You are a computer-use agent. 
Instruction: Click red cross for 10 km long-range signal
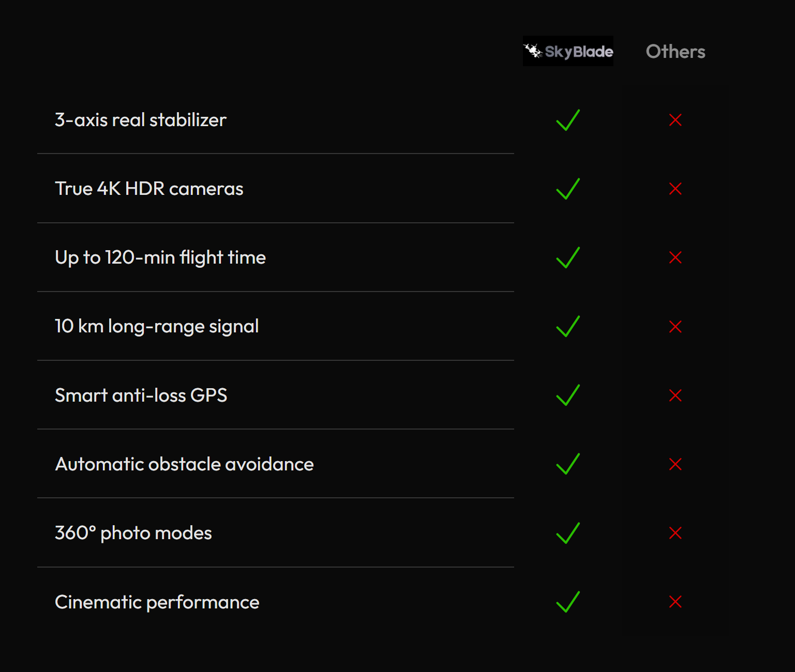point(676,327)
